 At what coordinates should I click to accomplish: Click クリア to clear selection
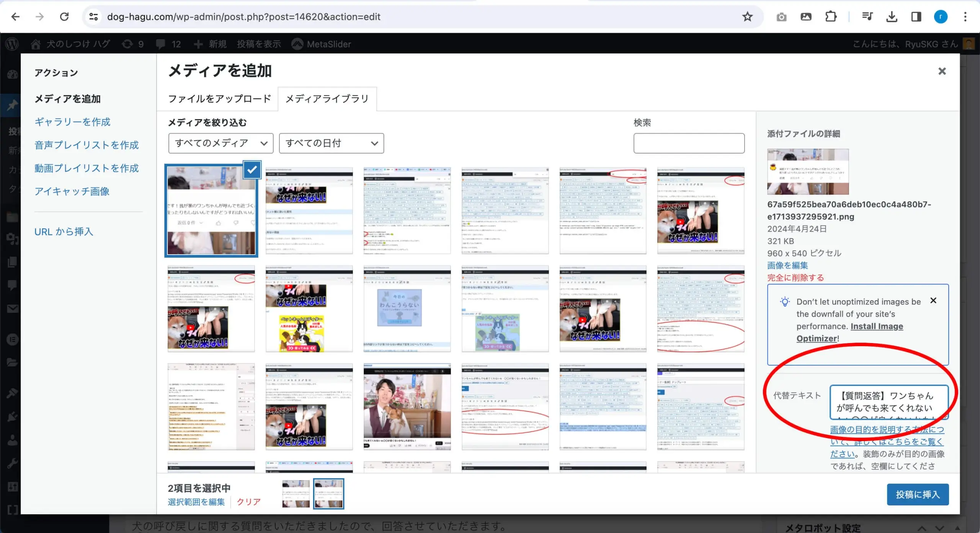click(248, 502)
